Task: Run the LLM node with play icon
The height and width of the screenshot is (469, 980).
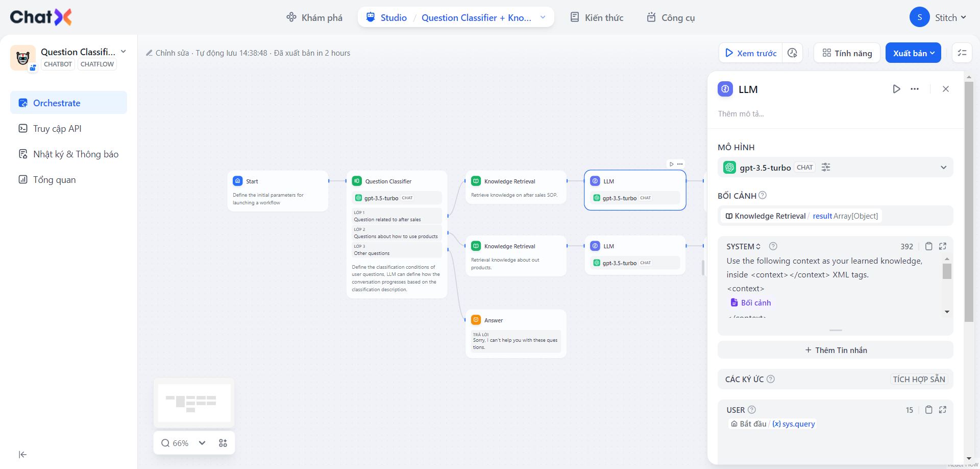Action: click(896, 89)
